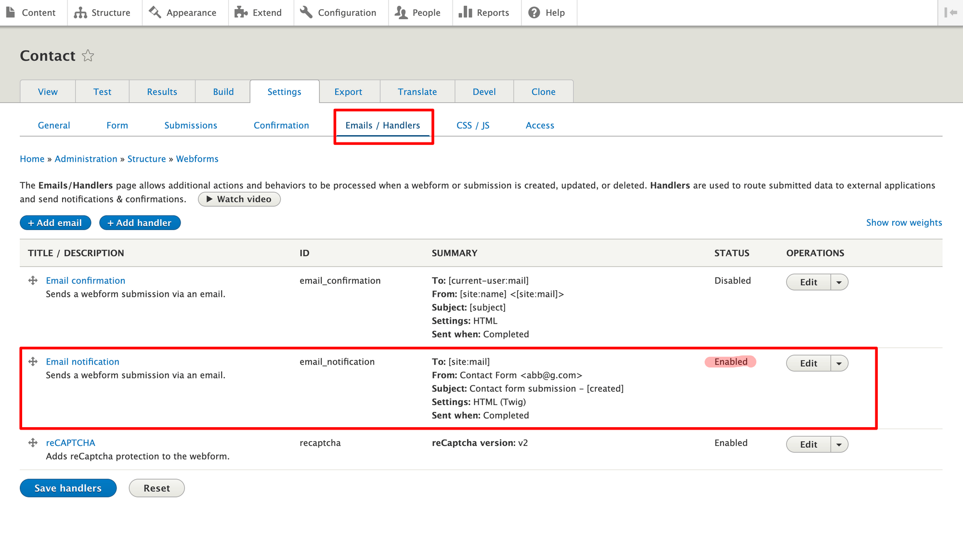Click the Help question mark icon
The width and height of the screenshot is (963, 560).
click(x=534, y=13)
